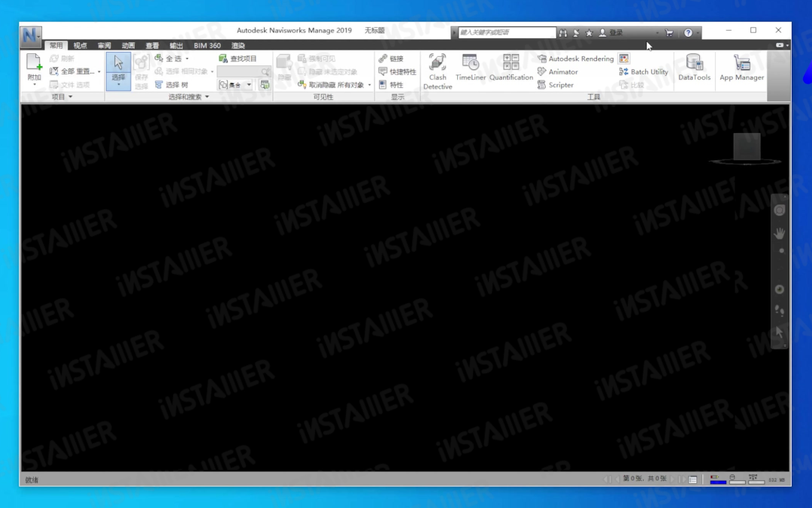This screenshot has width=812, height=508.
Task: Click the 532 MB memory readout
Action: pos(776,480)
